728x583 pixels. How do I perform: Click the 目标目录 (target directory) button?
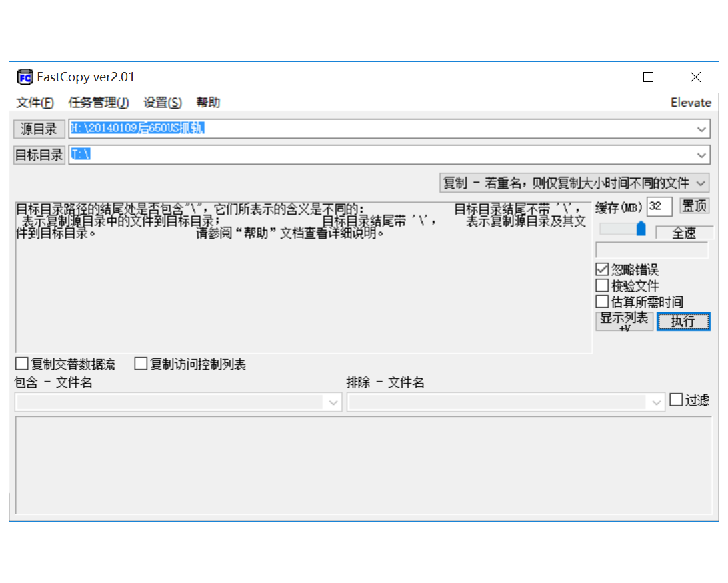point(38,155)
